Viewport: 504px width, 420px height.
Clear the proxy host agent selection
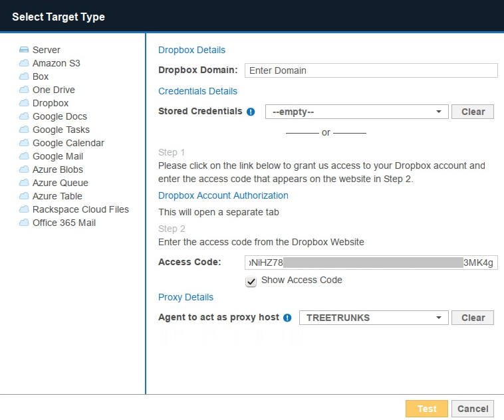tap(473, 318)
